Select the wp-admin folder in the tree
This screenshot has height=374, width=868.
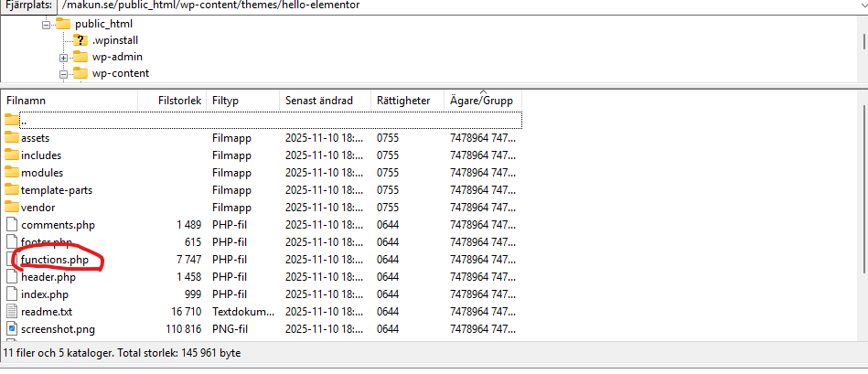point(116,57)
